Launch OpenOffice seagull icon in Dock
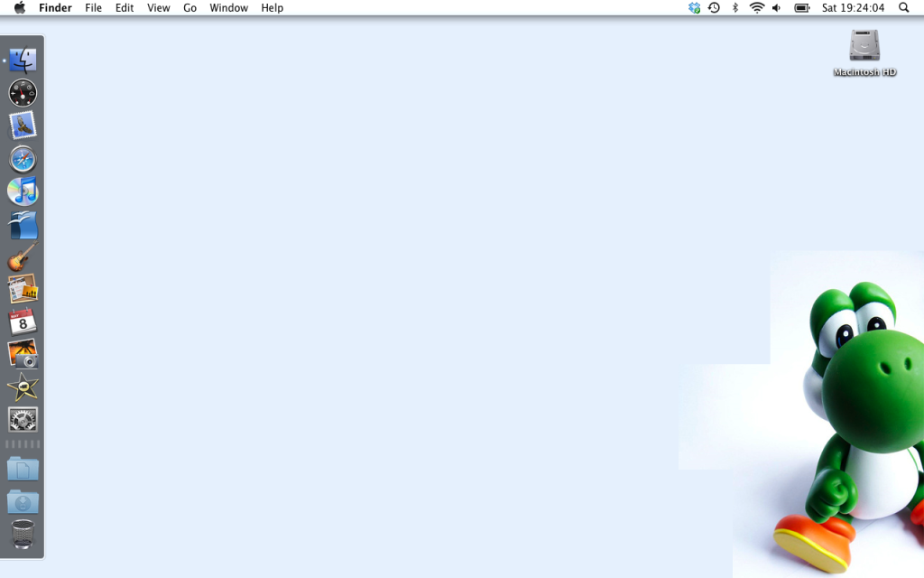This screenshot has height=578, width=924. tap(23, 225)
